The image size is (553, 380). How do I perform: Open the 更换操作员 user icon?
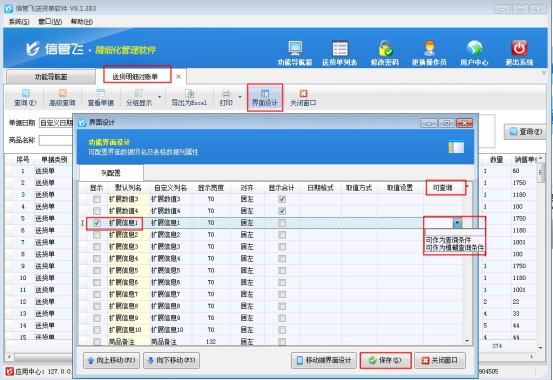[x=429, y=48]
